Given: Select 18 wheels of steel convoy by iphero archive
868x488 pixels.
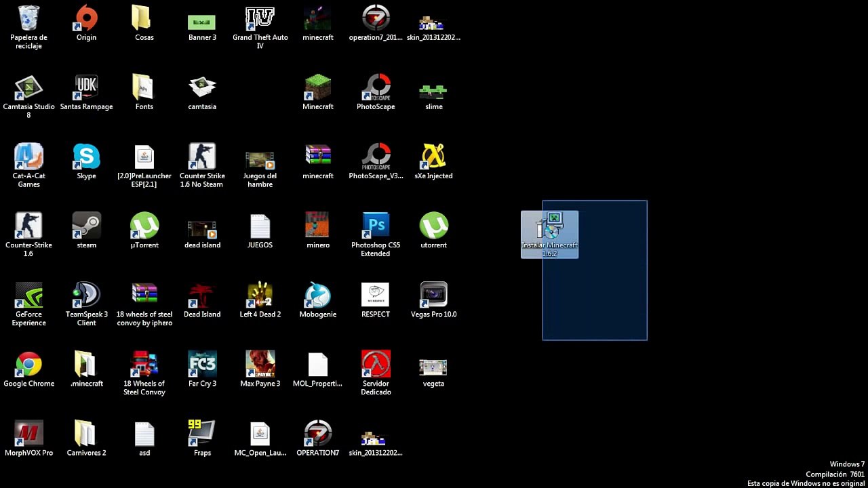Looking at the screenshot, I should [144, 304].
